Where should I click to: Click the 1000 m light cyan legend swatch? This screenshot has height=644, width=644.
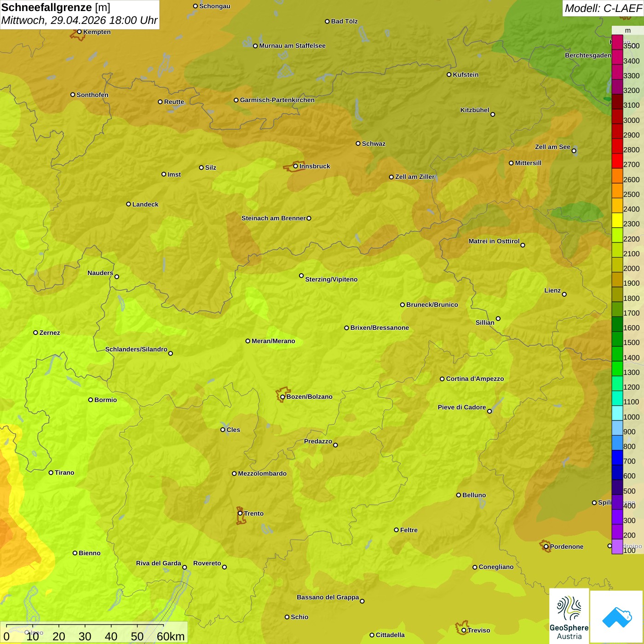pos(617,413)
